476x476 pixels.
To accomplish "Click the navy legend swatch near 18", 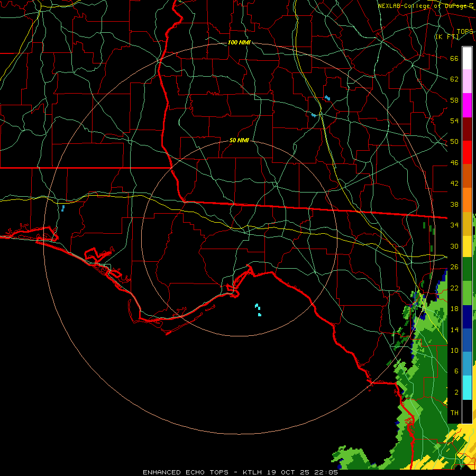I will coord(467,317).
